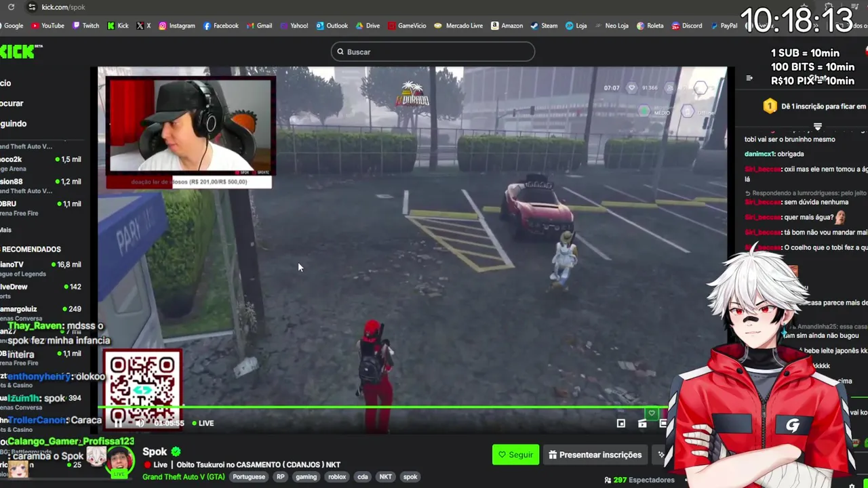
Task: Click the Portuguese stream tag
Action: [249, 476]
